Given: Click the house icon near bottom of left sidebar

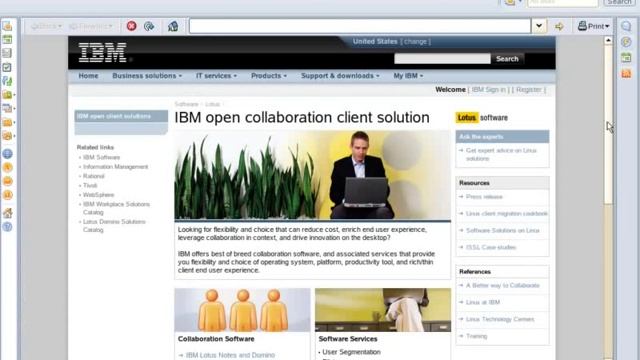Looking at the screenshot, I should click(x=7, y=213).
